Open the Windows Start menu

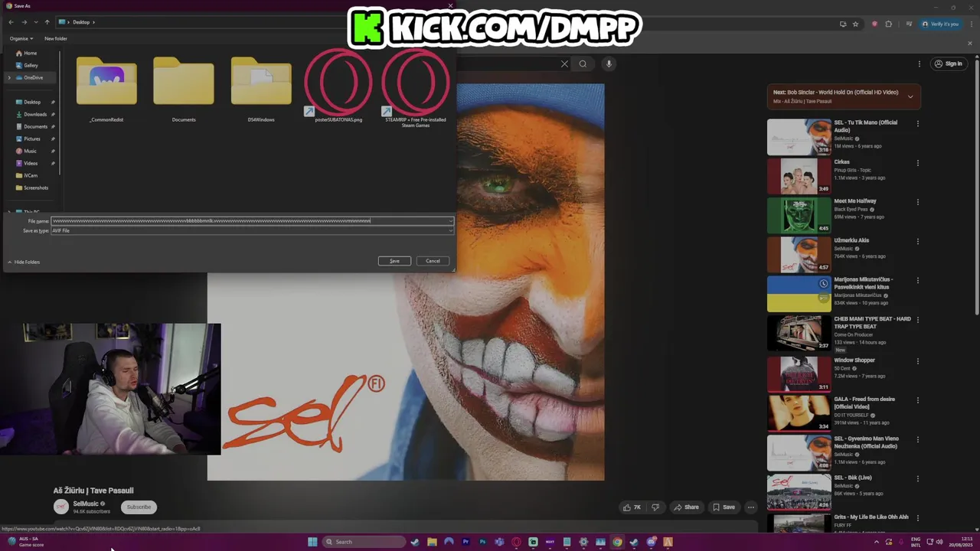[312, 542]
